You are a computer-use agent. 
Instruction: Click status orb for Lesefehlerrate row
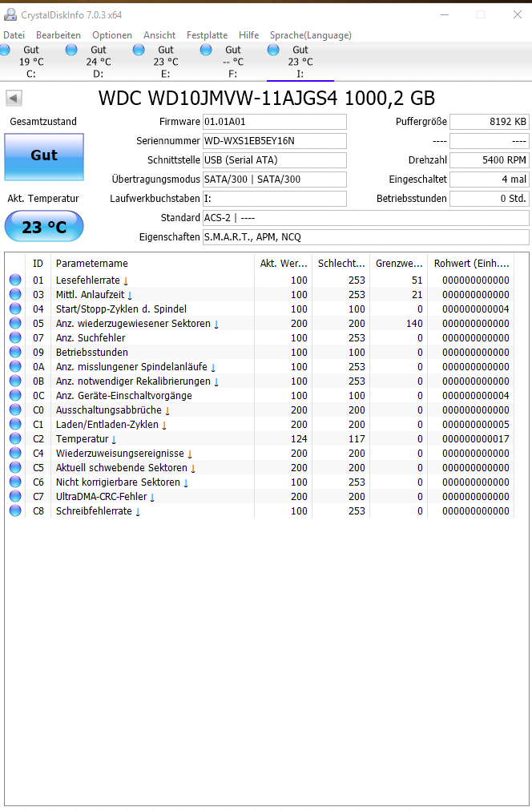click(15, 280)
